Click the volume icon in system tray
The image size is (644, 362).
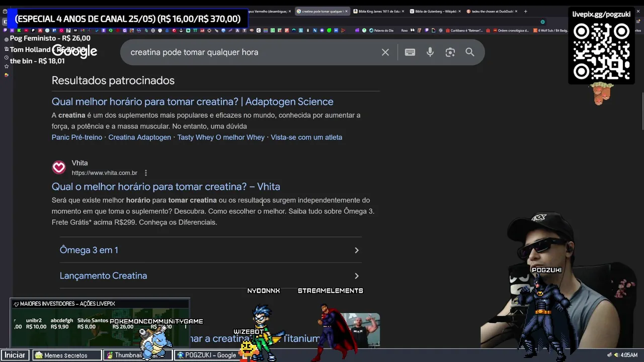pyautogui.click(x=616, y=355)
